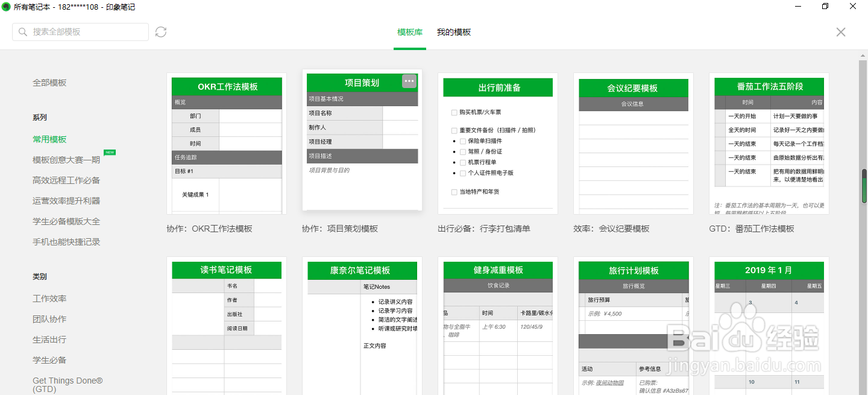Click the magnifier icon in search box
Viewport: 868px width, 395px height.
click(x=23, y=32)
